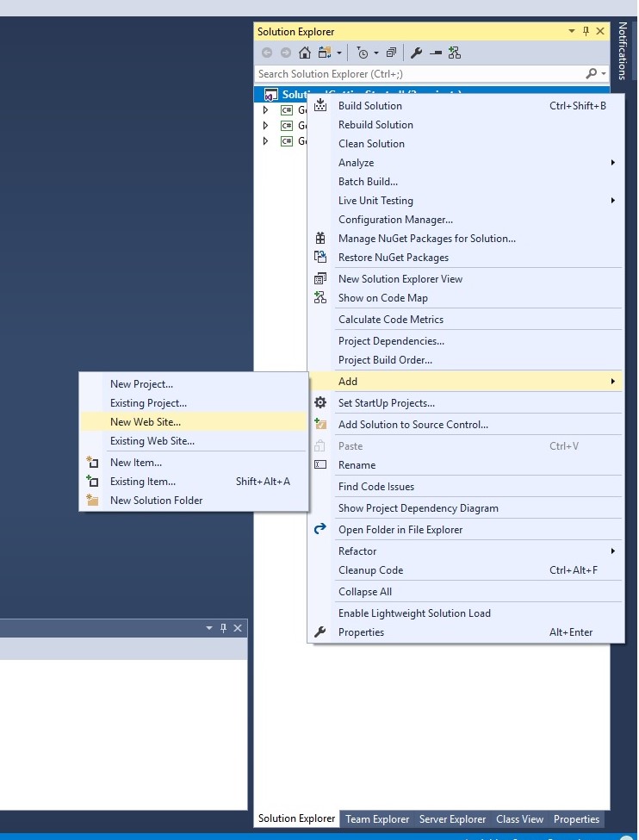Image resolution: width=639 pixels, height=840 pixels.
Task: Switch to the Class View tab
Action: (519, 819)
